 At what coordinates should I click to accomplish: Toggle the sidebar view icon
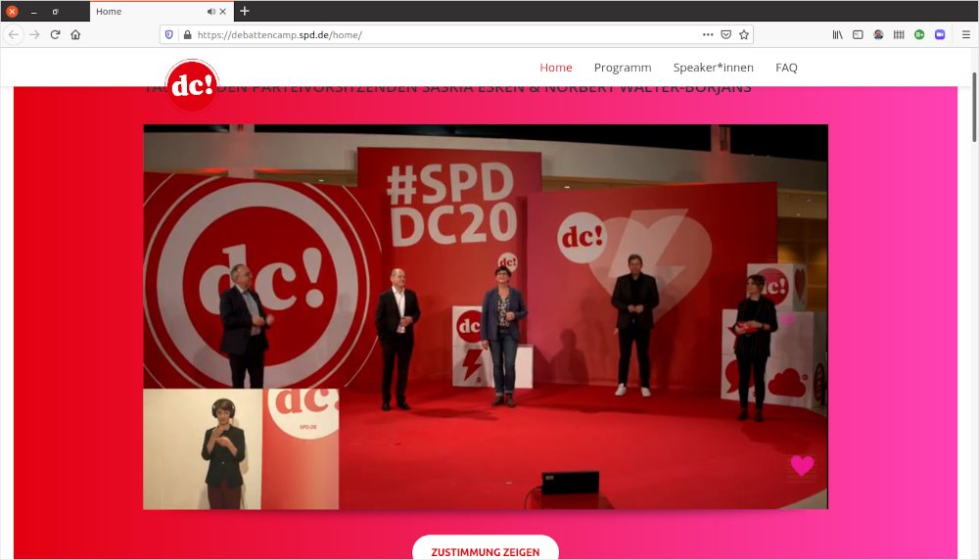pyautogui.click(x=858, y=35)
